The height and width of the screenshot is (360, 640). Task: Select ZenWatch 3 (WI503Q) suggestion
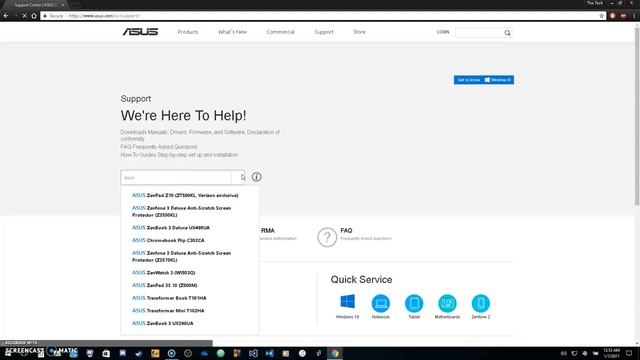(x=164, y=273)
